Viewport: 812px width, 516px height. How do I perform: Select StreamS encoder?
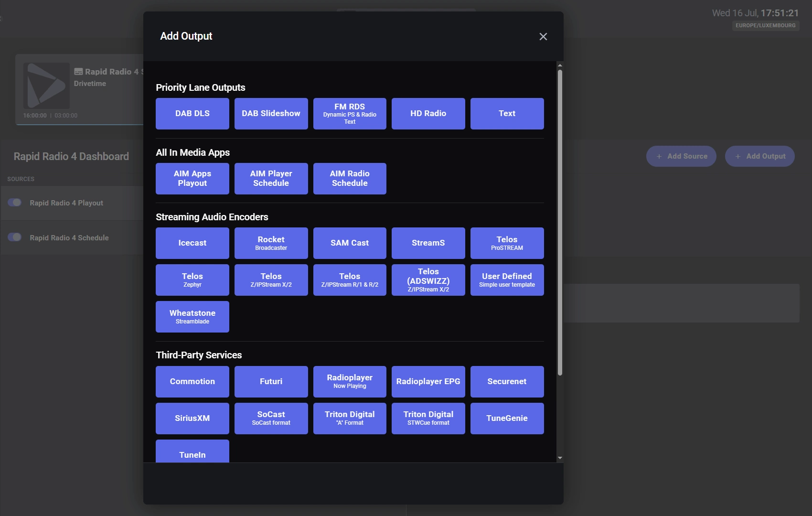pyautogui.click(x=428, y=243)
